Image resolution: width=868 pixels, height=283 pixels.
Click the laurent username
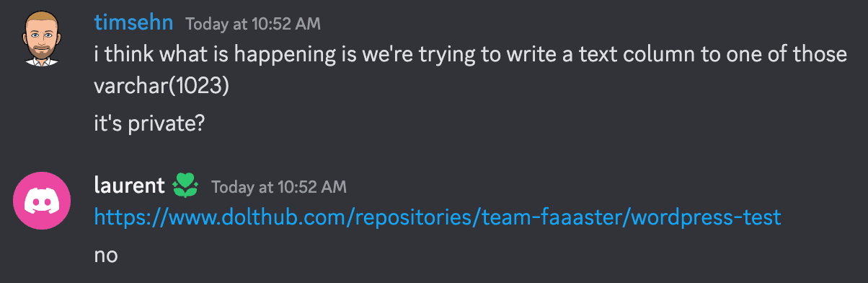pos(130,186)
